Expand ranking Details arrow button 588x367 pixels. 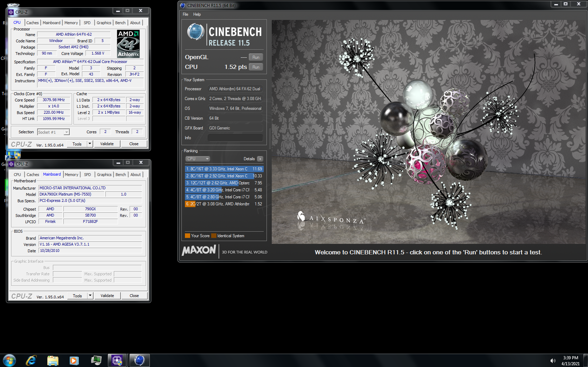(x=260, y=159)
